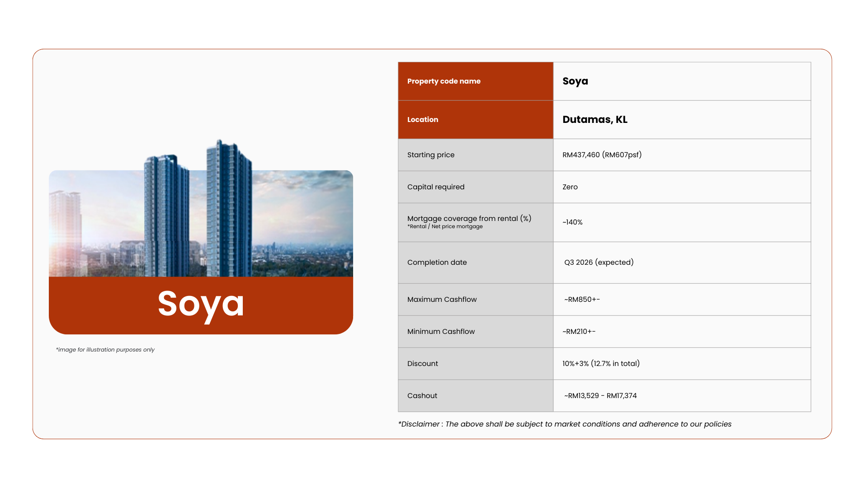Screen dimensions: 868x488
Task: Click the Zero capital value
Action: (x=570, y=187)
